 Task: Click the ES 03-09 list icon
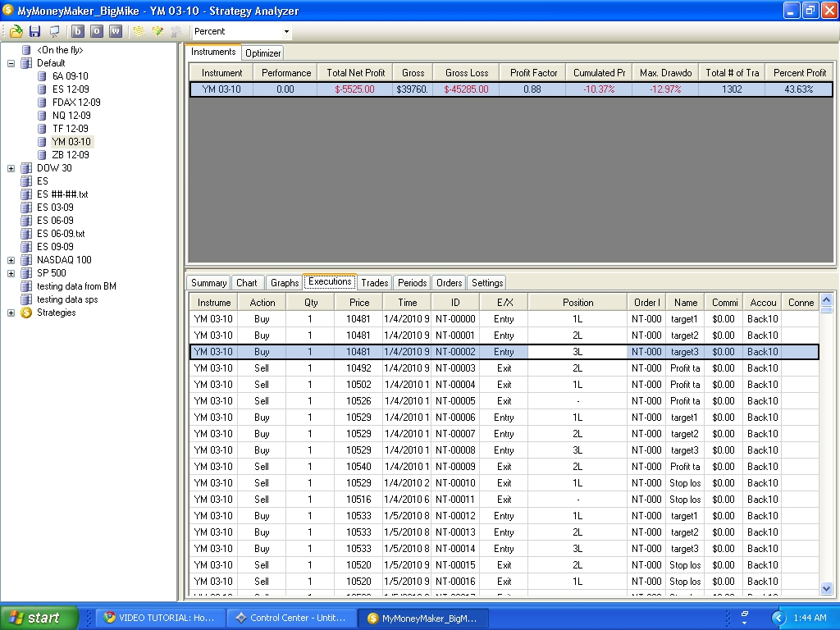pos(26,208)
